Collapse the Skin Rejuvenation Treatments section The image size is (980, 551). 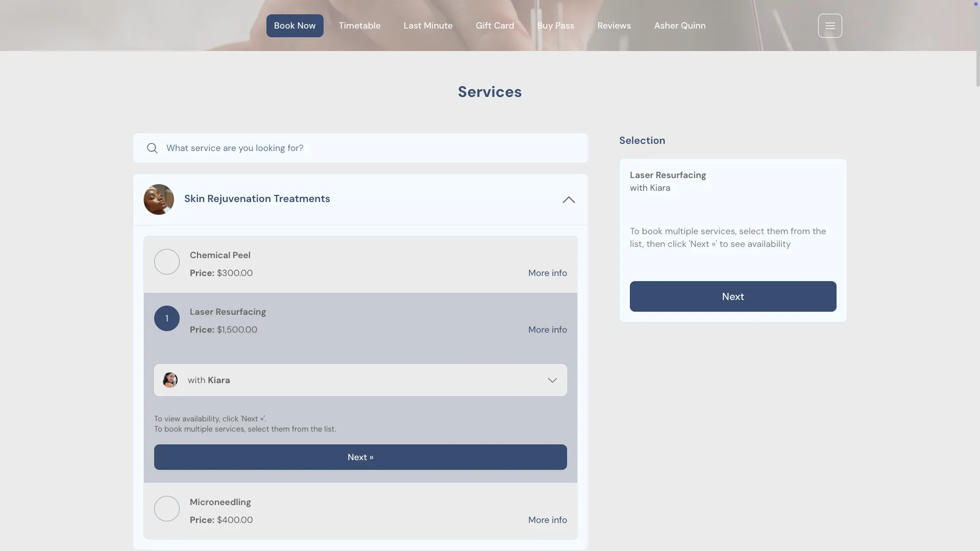(569, 199)
